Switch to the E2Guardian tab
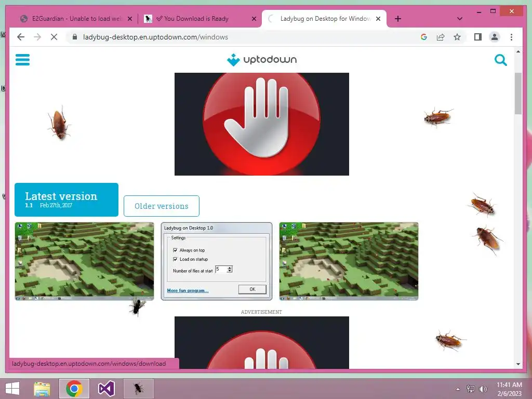 76,19
